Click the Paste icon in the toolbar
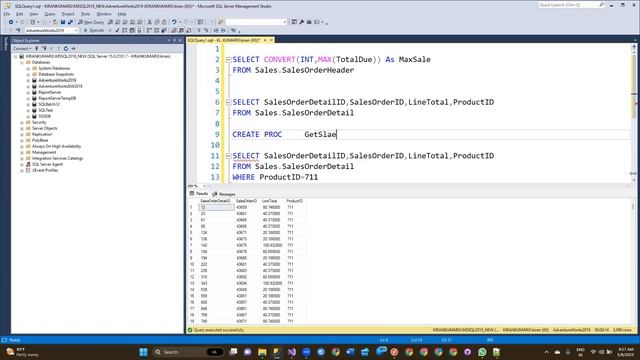This screenshot has height=360, width=640. 164,22
